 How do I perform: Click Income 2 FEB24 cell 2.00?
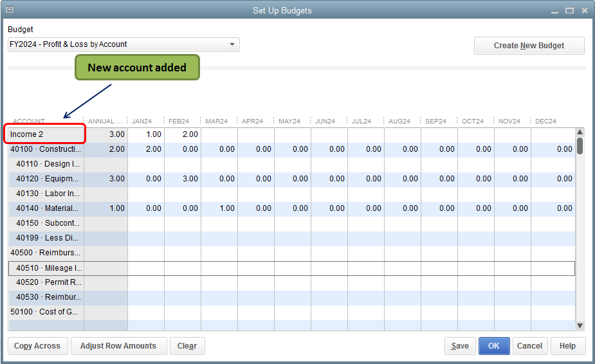coord(183,134)
